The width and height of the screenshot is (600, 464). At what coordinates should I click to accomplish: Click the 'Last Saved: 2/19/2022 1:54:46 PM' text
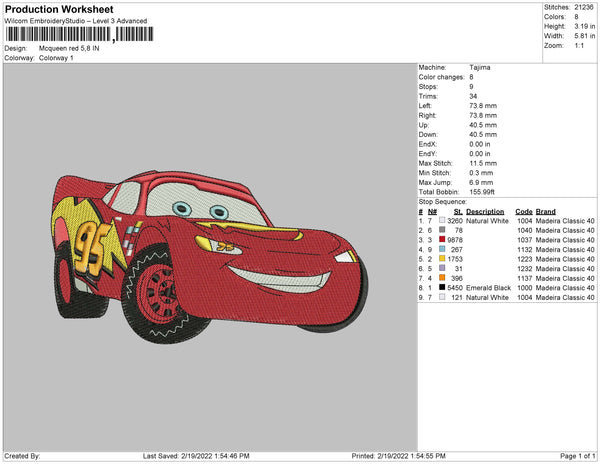click(196, 456)
